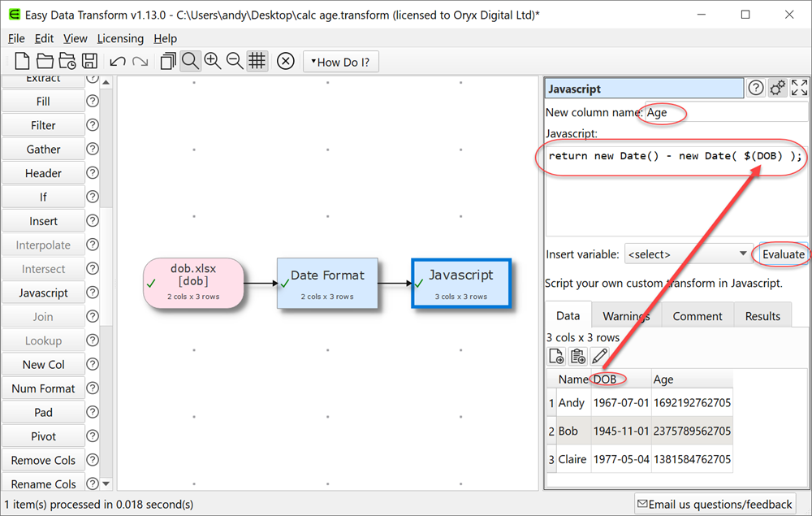Open an existing transform file
This screenshot has height=516, width=812.
coord(46,61)
